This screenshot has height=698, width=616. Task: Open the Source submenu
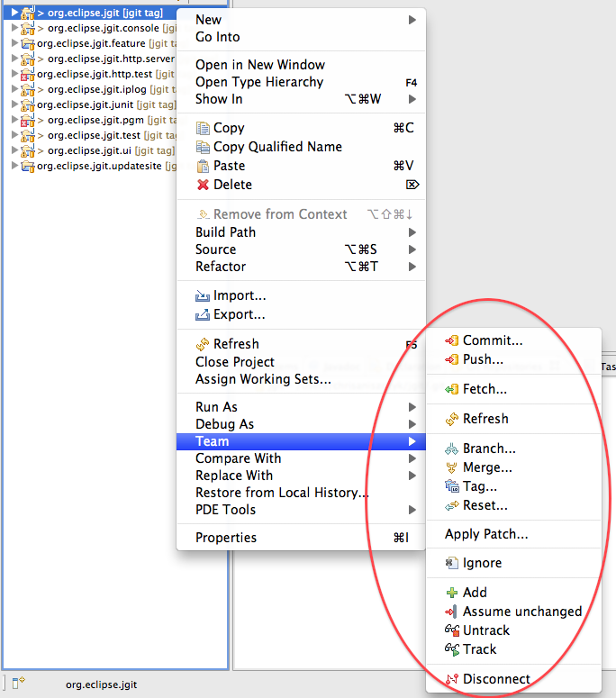point(301,249)
